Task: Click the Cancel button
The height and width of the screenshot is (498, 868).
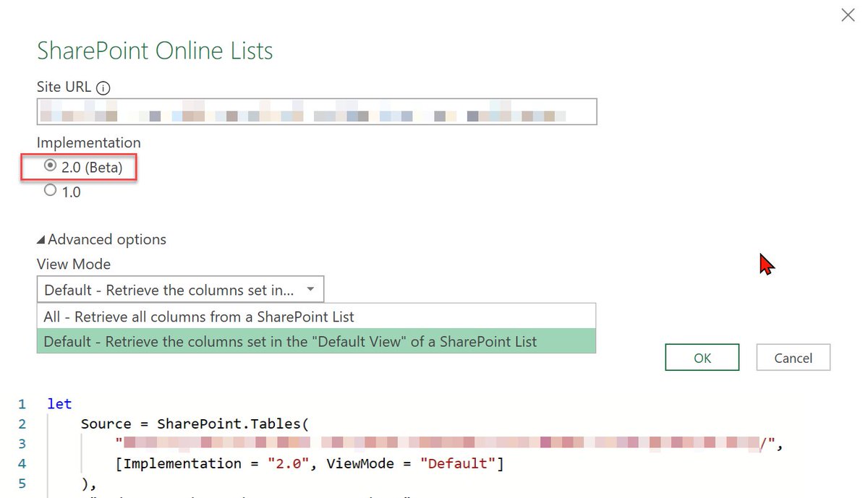Action: tap(793, 358)
